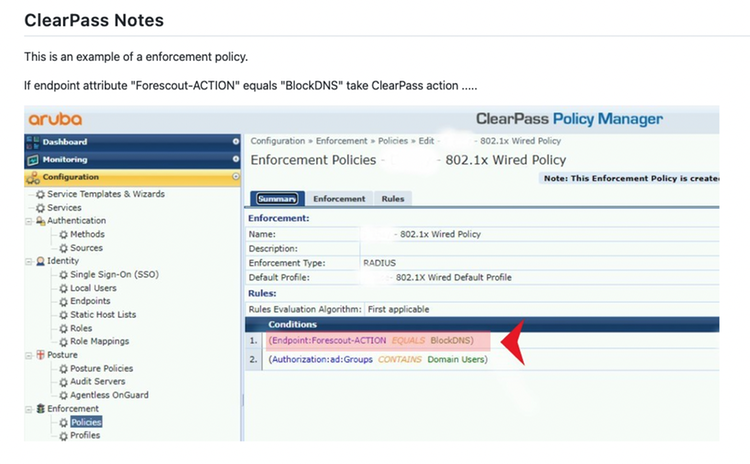
Task: Select the ad:Groups CONTAINS Domain Users rule
Action: coord(378,359)
